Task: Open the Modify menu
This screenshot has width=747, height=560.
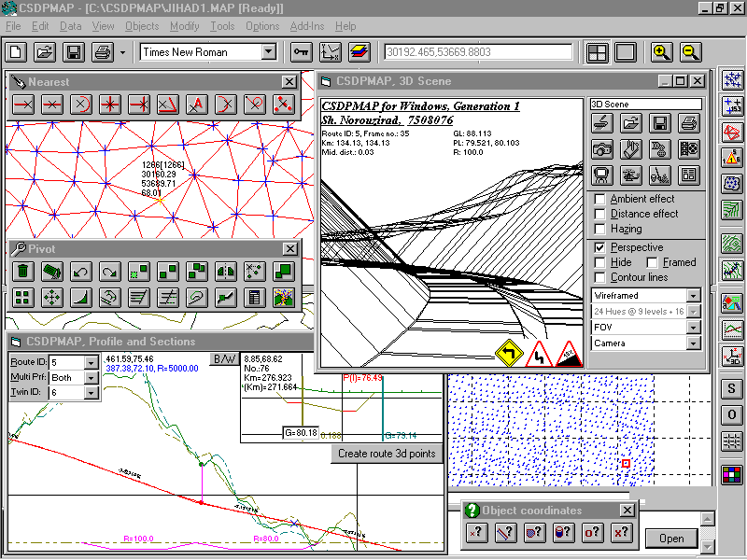Action: (x=184, y=26)
